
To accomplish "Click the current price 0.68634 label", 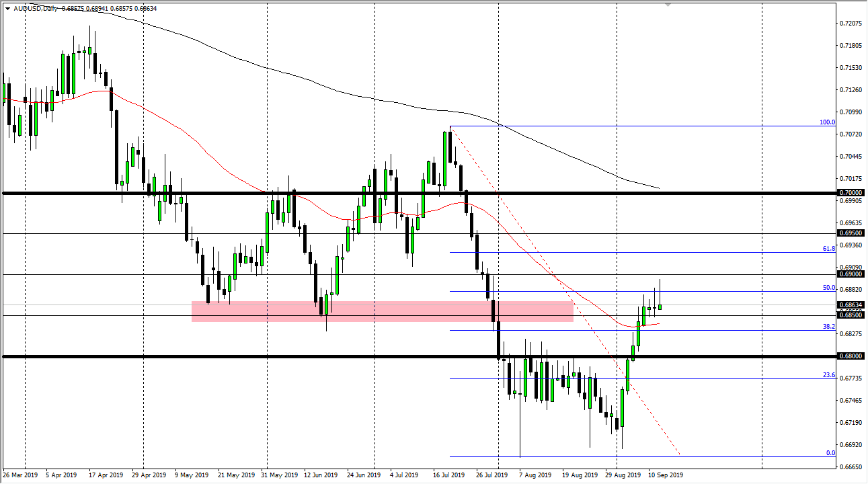I will (x=851, y=305).
